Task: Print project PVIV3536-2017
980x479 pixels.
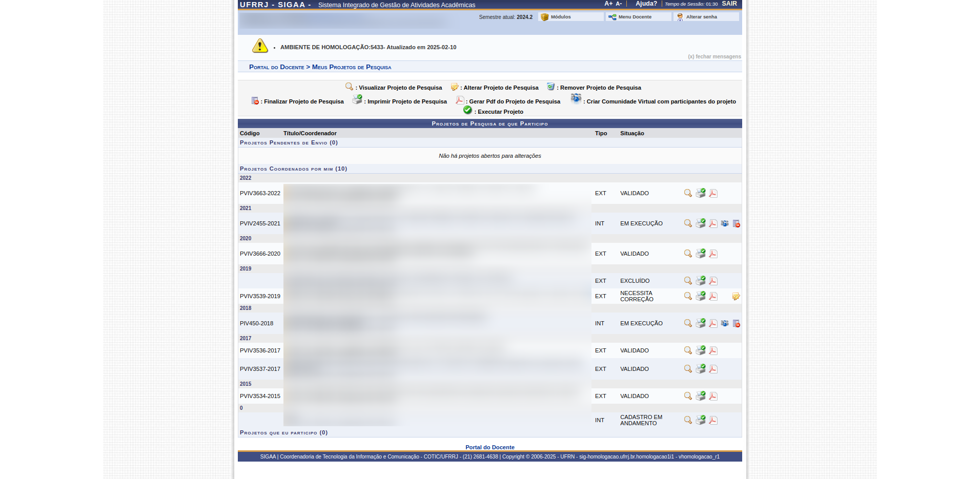Action: coord(700,350)
